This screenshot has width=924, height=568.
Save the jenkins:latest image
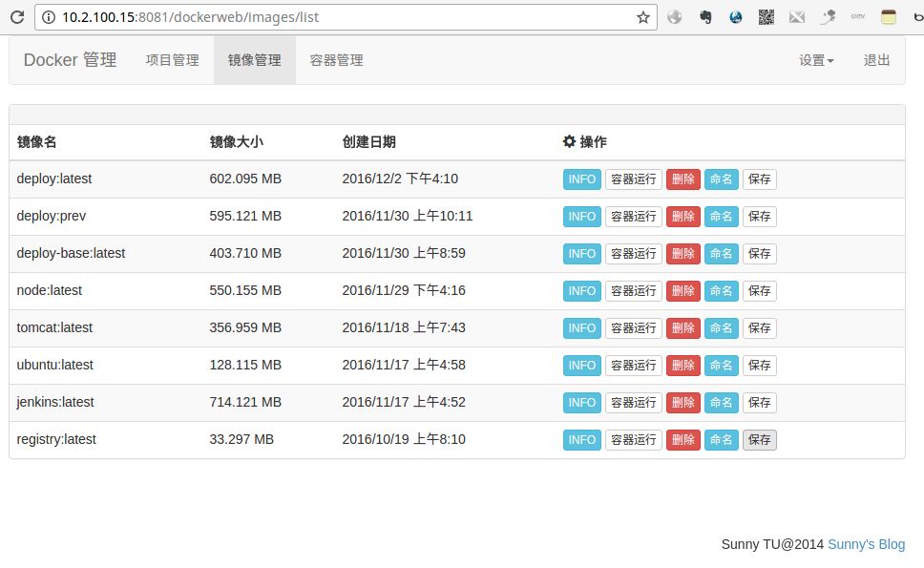click(760, 403)
